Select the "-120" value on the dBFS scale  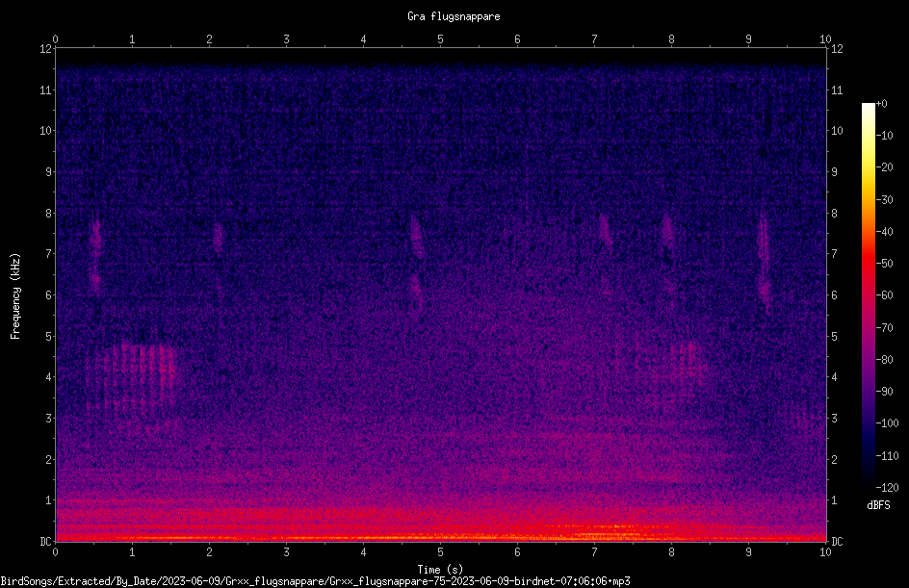[x=887, y=488]
